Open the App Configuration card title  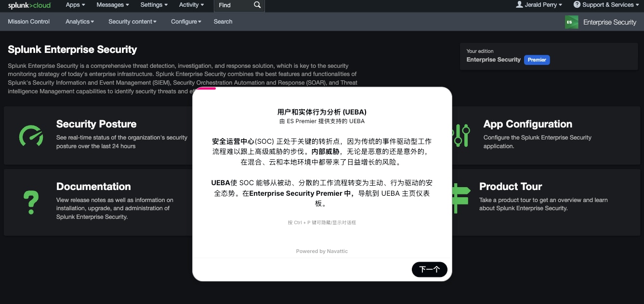click(x=528, y=124)
